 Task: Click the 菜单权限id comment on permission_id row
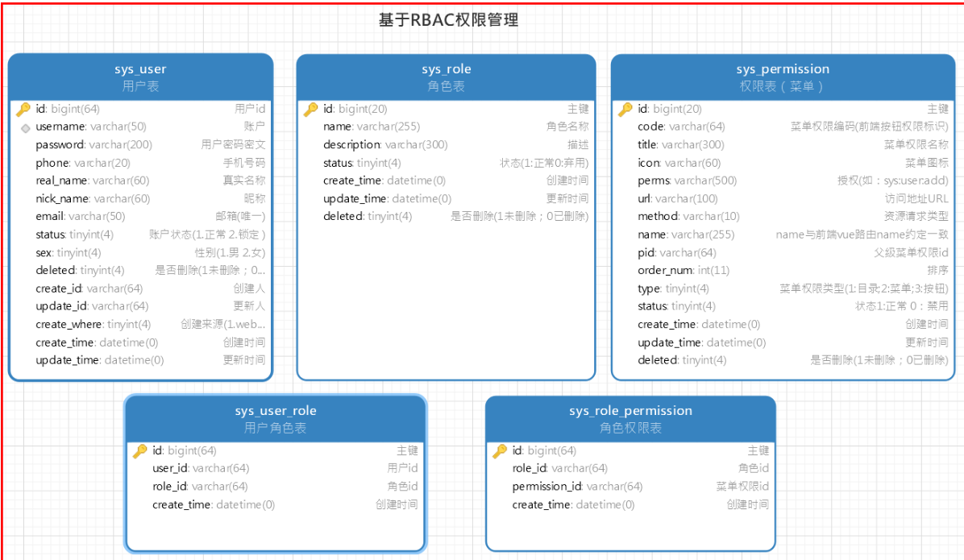pos(742,487)
